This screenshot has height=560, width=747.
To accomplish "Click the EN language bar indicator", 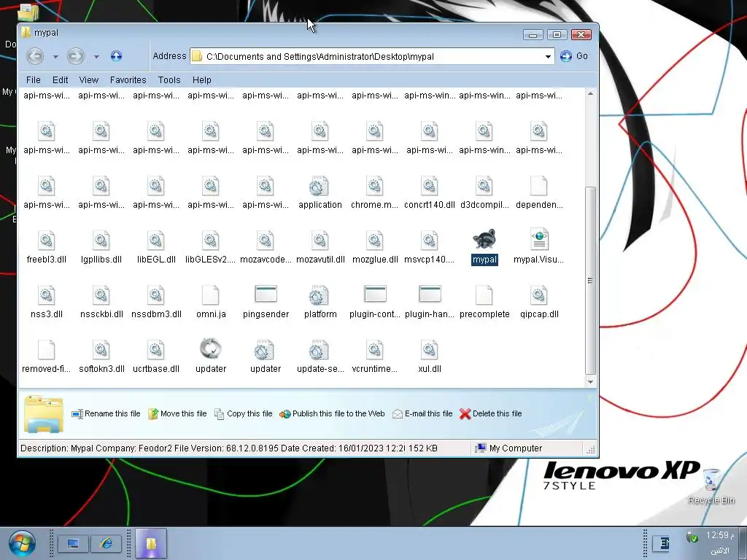I will click(661, 543).
